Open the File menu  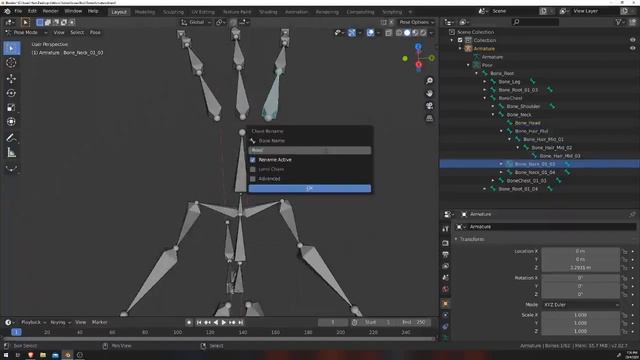[18, 11]
